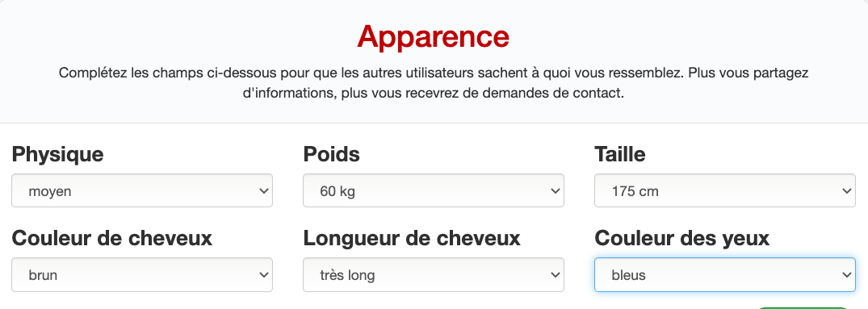Open the Longueur de cheveux dropdown showing très long
Viewport: 868px width, 309px height.
pyautogui.click(x=434, y=274)
